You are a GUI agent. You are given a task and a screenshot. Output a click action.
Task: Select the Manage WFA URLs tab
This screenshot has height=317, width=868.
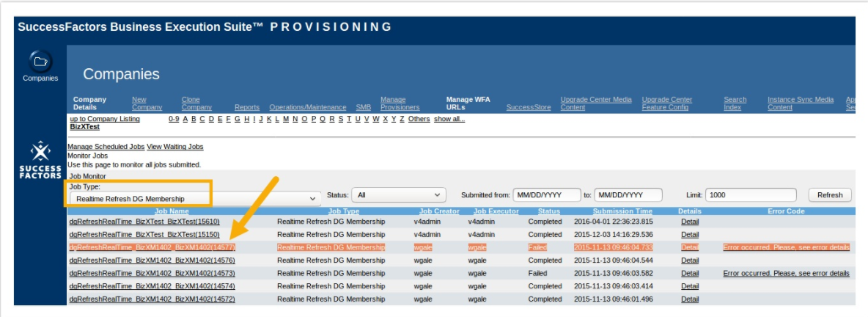point(468,103)
